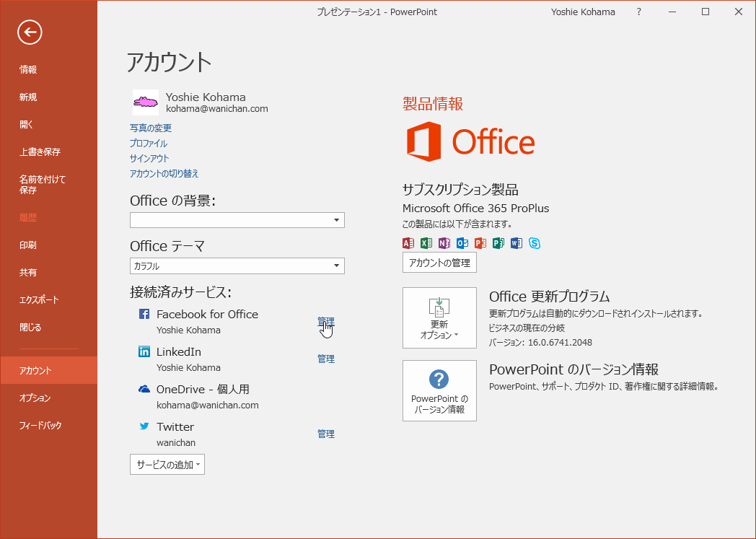Click the アカウントの管理 button
This screenshot has height=539, width=756.
[x=440, y=262]
